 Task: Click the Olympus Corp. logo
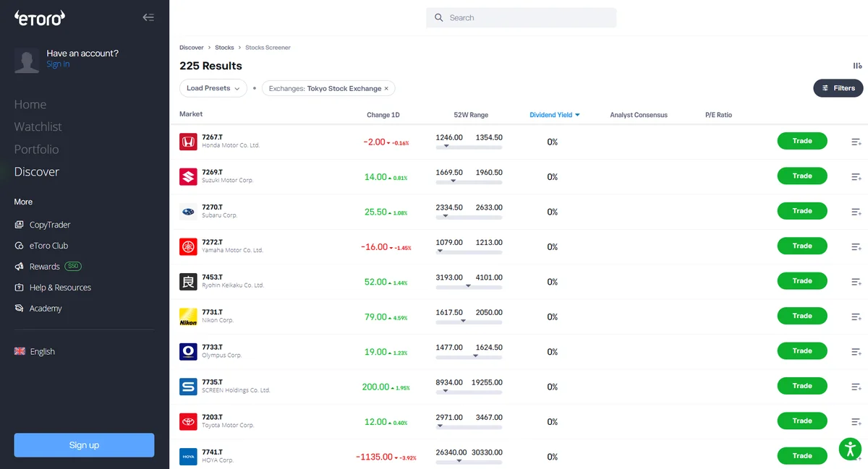click(188, 352)
